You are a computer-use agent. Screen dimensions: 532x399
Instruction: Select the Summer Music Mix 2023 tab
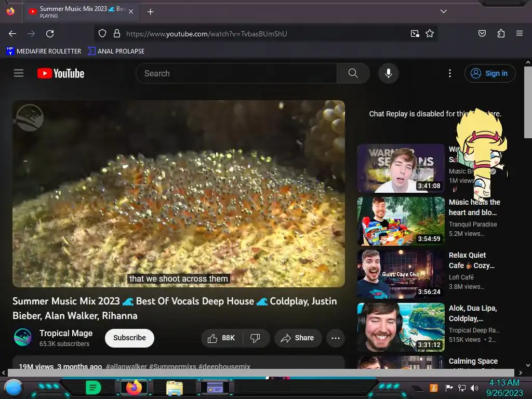[x=81, y=12]
